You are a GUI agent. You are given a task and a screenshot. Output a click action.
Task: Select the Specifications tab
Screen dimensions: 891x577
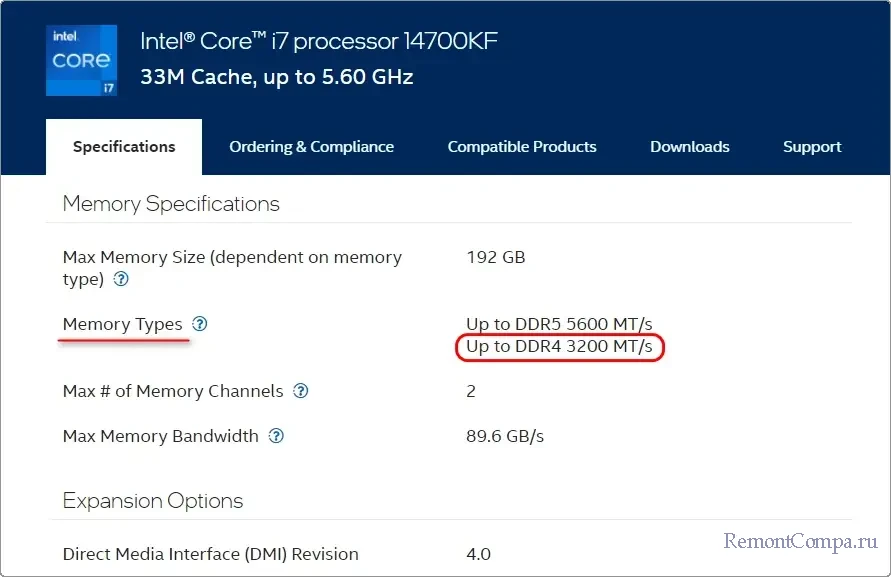[124, 147]
